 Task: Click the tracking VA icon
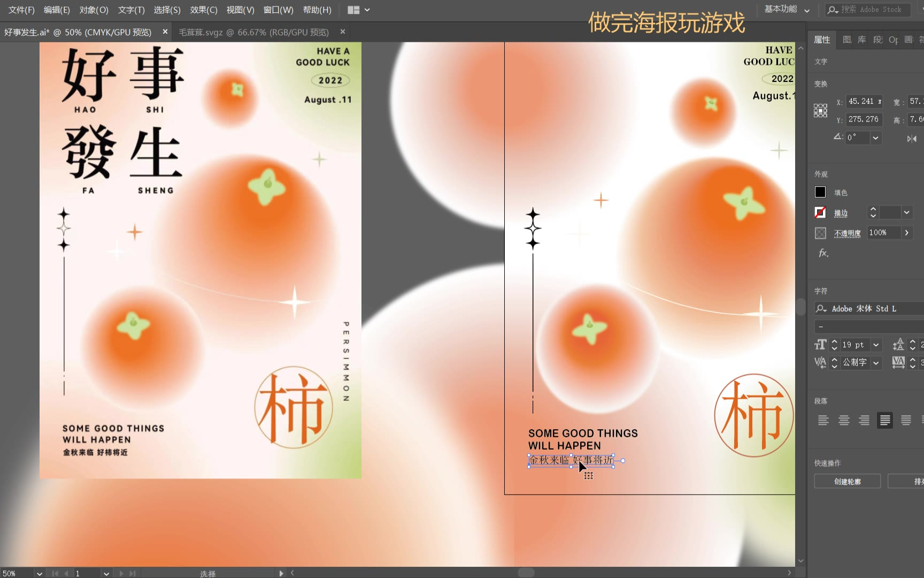(898, 363)
